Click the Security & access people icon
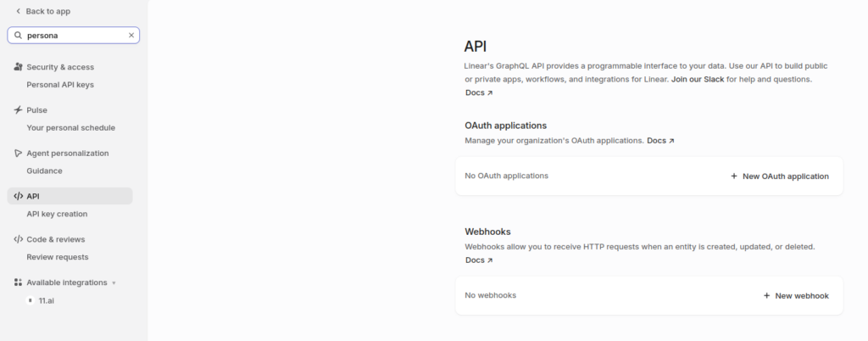This screenshot has width=868, height=341. coord(19,67)
